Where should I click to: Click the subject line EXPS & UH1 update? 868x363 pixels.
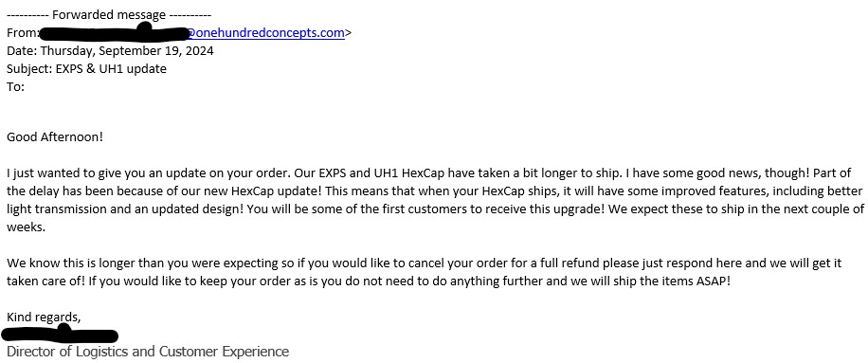click(86, 68)
